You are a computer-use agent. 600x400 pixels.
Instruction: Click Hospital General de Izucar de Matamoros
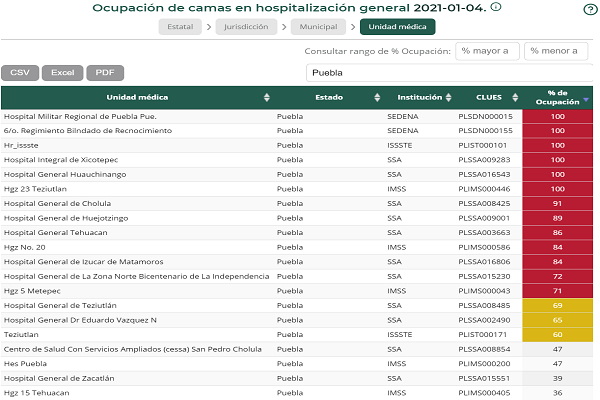(83, 262)
